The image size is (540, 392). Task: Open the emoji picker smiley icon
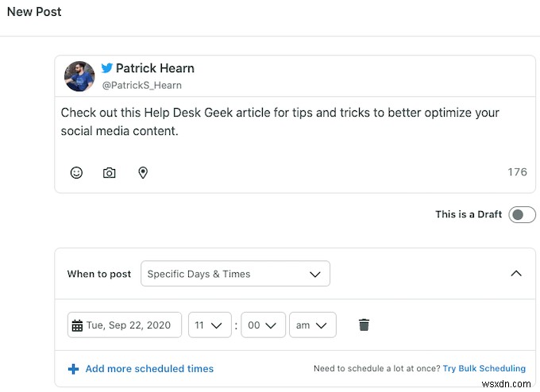(x=76, y=172)
